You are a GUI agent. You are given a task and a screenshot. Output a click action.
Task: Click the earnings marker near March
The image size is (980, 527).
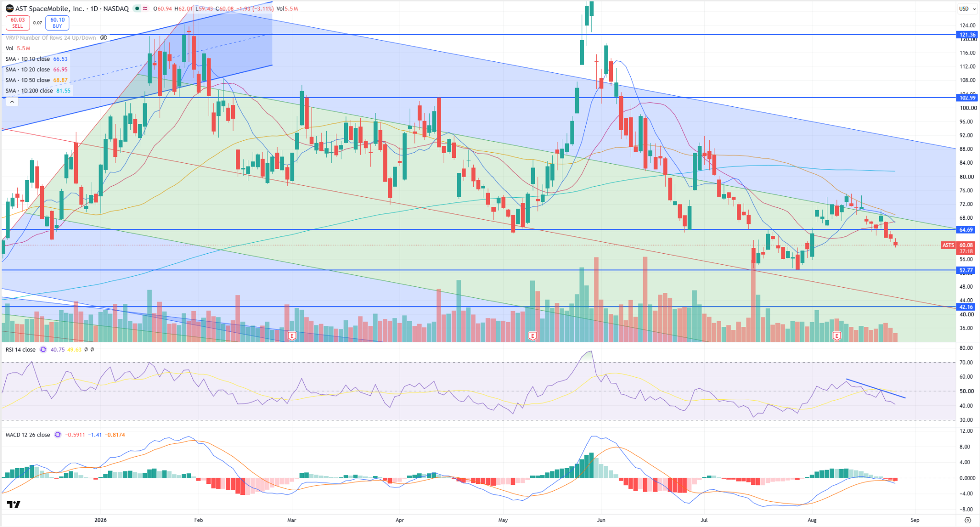292,336
